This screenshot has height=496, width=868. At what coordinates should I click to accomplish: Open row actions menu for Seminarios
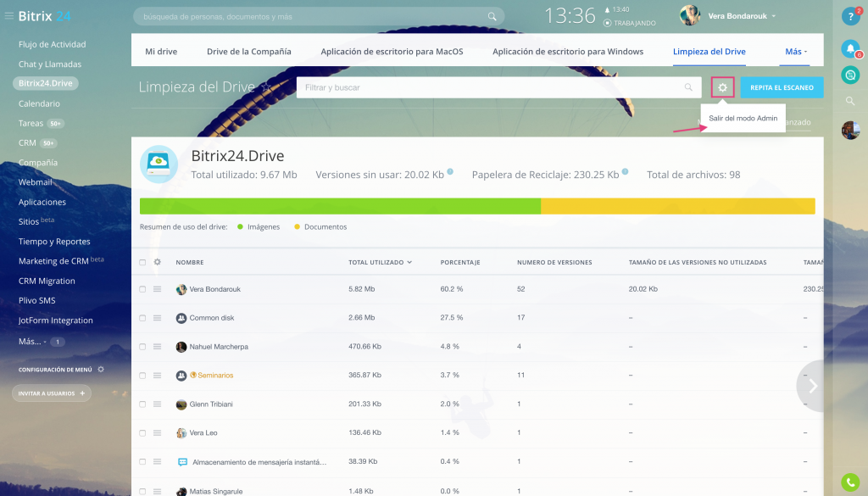[157, 376]
